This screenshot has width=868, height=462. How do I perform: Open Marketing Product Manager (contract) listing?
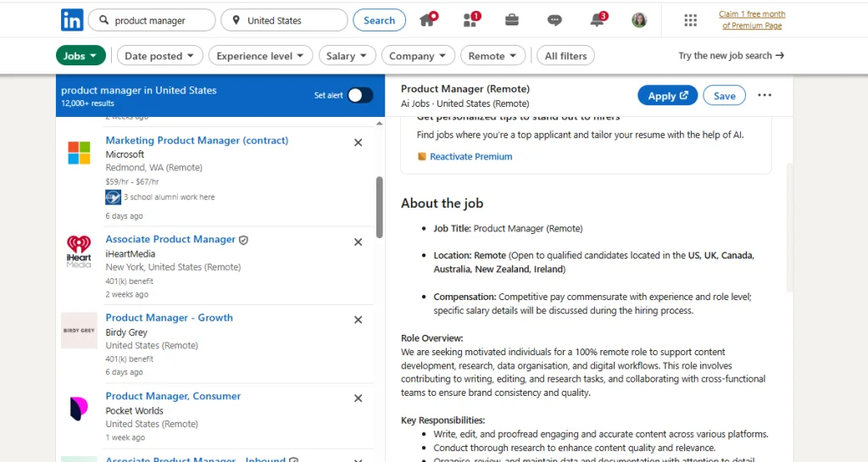click(x=197, y=141)
